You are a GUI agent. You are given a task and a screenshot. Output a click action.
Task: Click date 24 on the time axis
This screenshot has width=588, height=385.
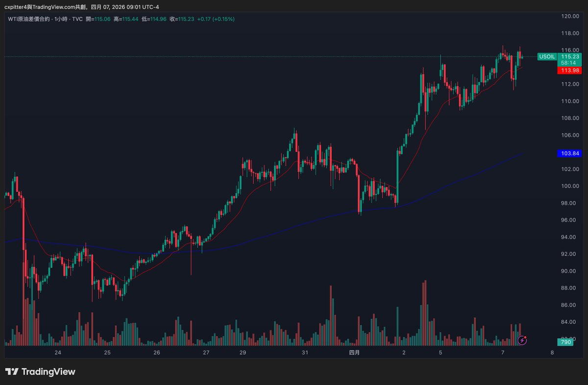[58, 353]
